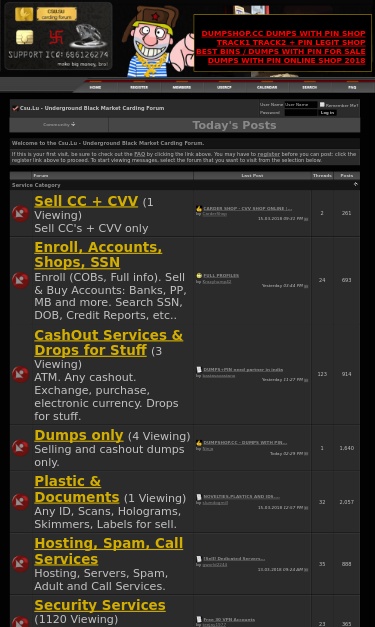This screenshot has width=375, height=627.
Task: Open the FULL PROFILES last post link
Action: (x=221, y=275)
